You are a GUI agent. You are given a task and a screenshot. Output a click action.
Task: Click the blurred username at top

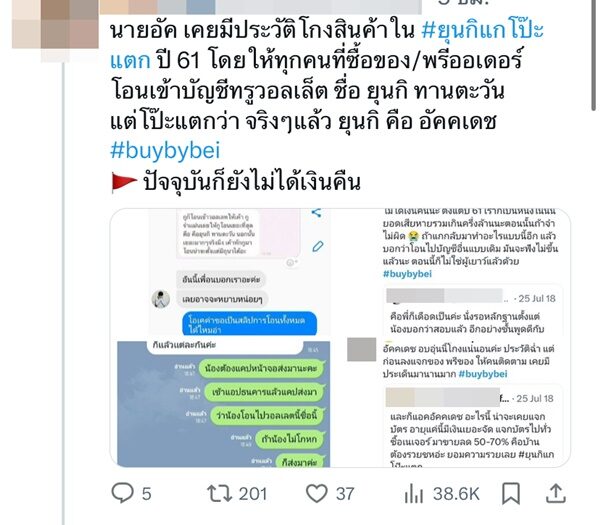[260, 6]
